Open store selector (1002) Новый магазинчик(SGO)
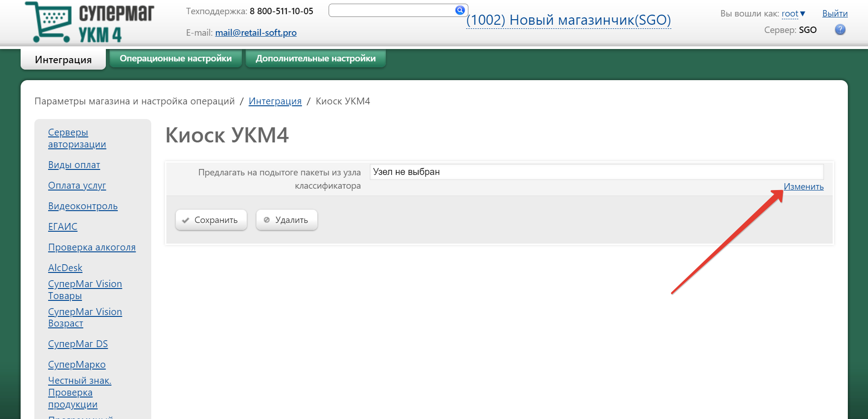This screenshot has width=868, height=419. [568, 20]
